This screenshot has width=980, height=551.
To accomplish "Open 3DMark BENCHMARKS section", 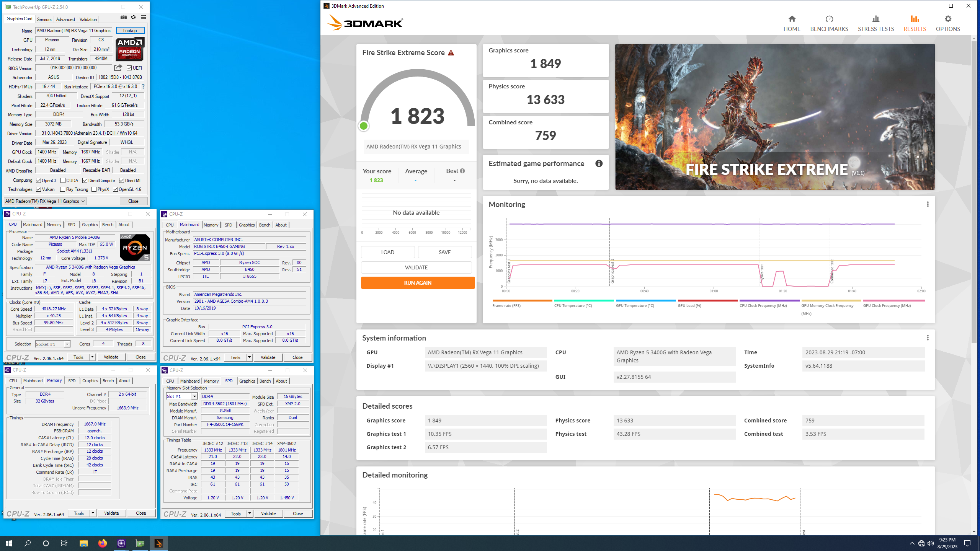I will (829, 23).
